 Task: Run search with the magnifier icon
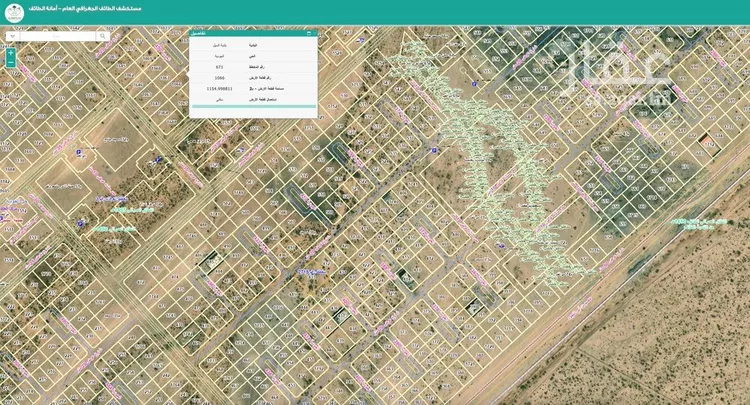pos(103,36)
